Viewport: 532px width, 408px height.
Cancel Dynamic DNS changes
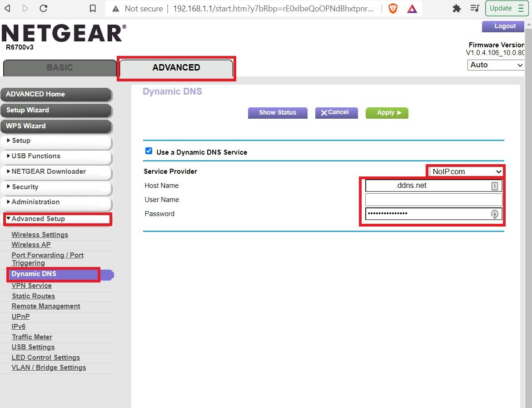pyautogui.click(x=336, y=113)
